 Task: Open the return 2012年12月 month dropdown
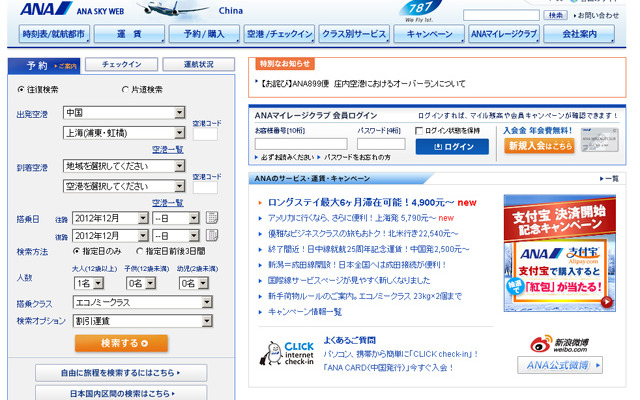110,236
